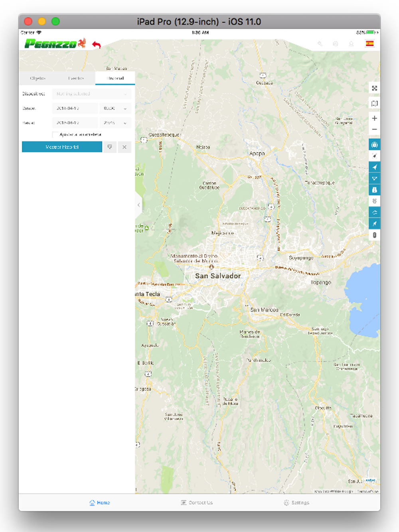Click the red back arrow icon
Viewport: 399px width, 532px height.
point(97,44)
